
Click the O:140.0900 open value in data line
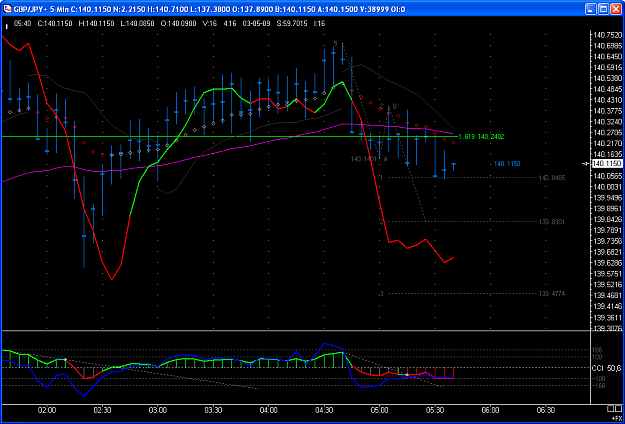point(179,24)
